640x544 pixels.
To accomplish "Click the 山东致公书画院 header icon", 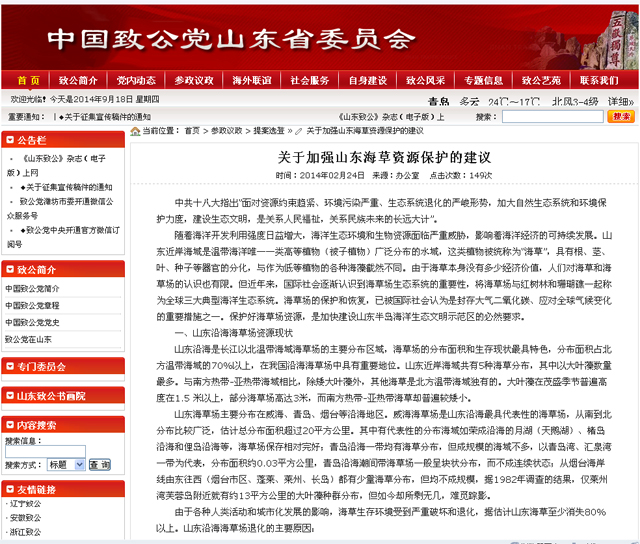I will tap(10, 396).
